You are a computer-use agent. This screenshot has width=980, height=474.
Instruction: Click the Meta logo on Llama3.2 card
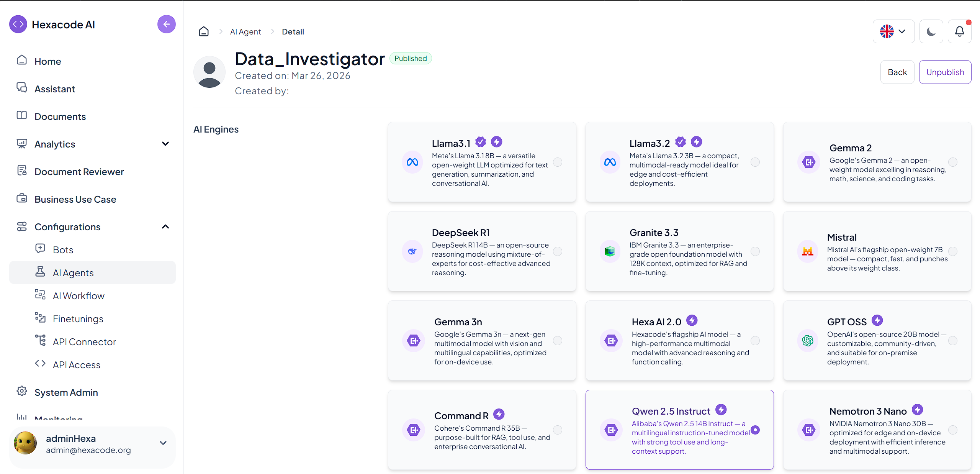610,162
